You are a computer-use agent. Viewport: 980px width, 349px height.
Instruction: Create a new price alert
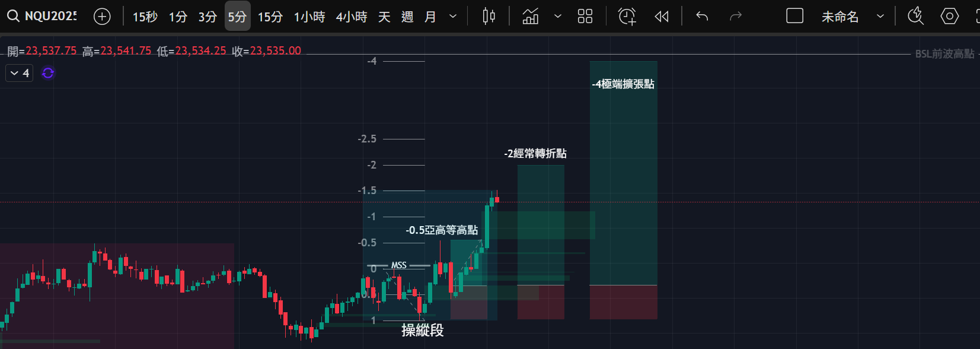tap(627, 16)
